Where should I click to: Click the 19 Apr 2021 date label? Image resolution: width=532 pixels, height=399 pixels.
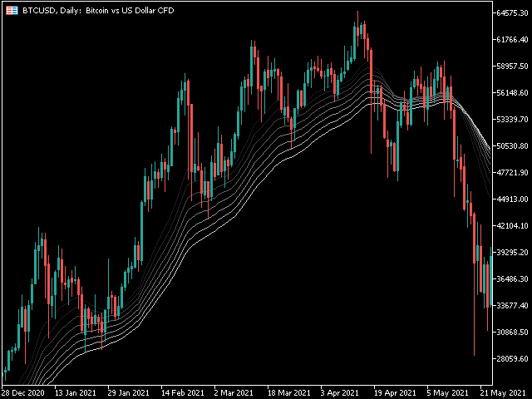pyautogui.click(x=395, y=393)
